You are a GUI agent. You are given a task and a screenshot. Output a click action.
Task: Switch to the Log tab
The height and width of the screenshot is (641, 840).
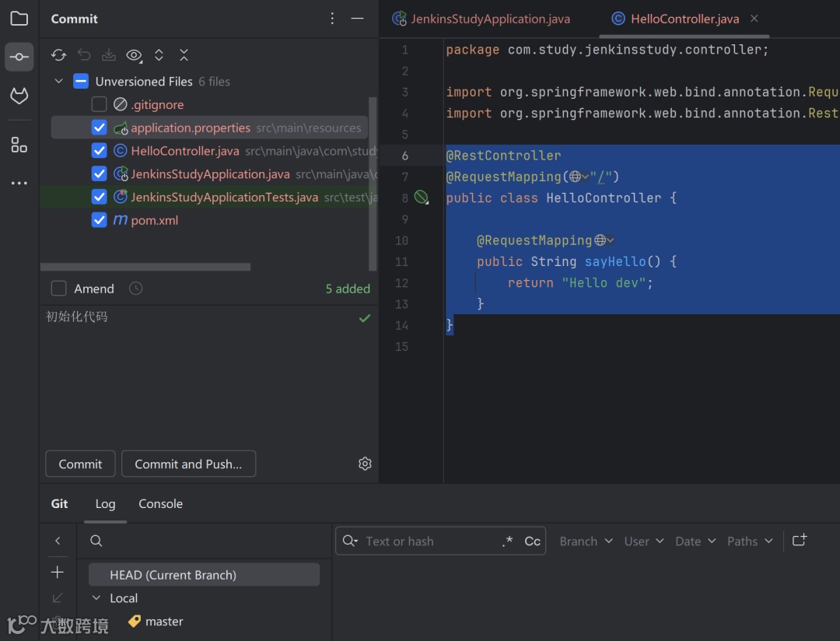(x=105, y=504)
